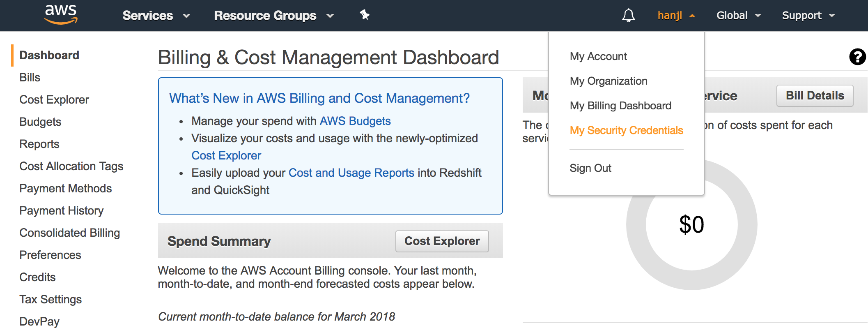Screen dimensions: 868x328
Task: Open the help question mark icon
Action: coord(857,57)
